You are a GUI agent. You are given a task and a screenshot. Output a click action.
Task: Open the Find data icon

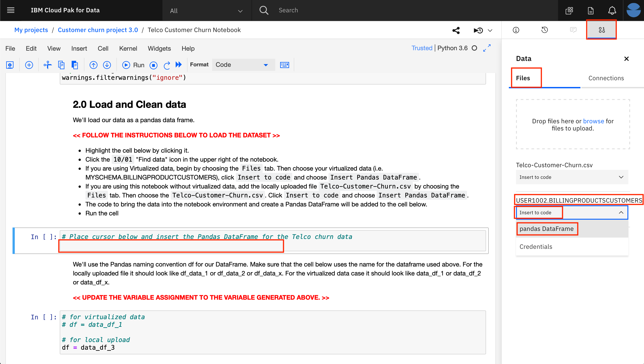coord(601,30)
